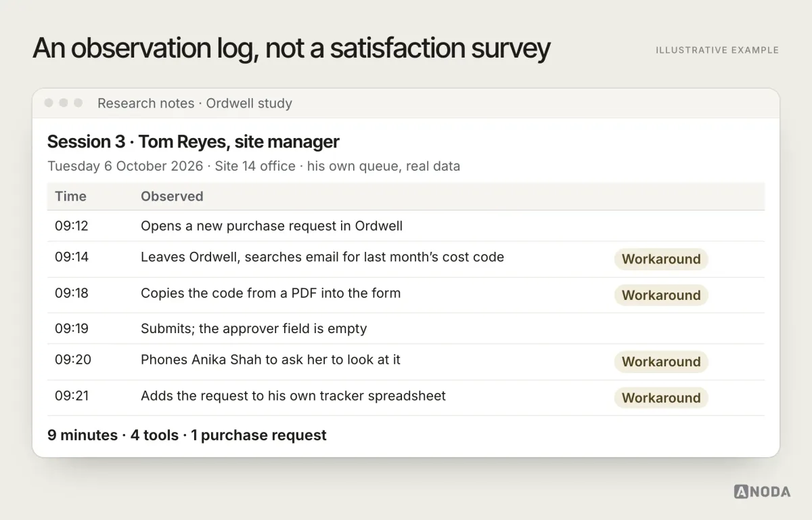Select the 09:12 time cell
812x520 pixels.
pyautogui.click(x=72, y=225)
